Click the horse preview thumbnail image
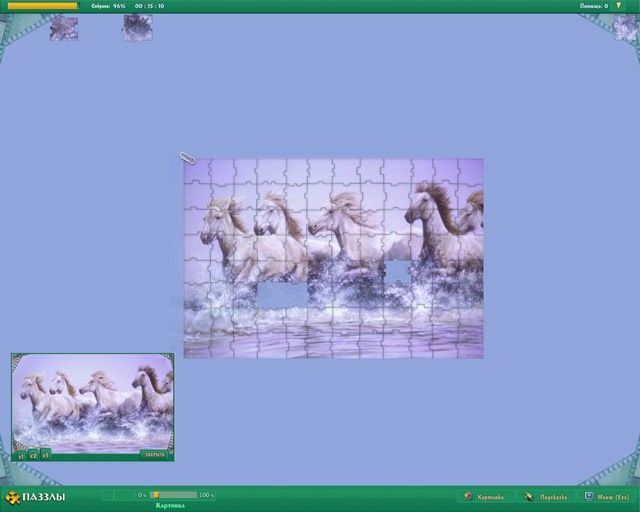640x512 pixels. (x=92, y=400)
